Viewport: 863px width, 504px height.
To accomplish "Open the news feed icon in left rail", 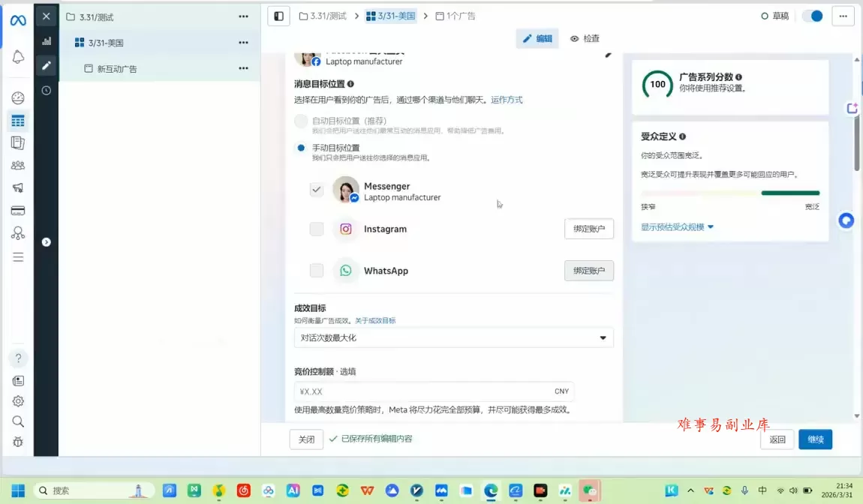I will [x=17, y=381].
